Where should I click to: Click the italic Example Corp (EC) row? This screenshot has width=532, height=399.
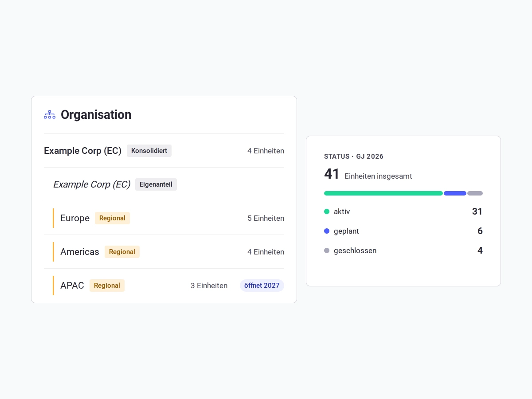click(164, 184)
